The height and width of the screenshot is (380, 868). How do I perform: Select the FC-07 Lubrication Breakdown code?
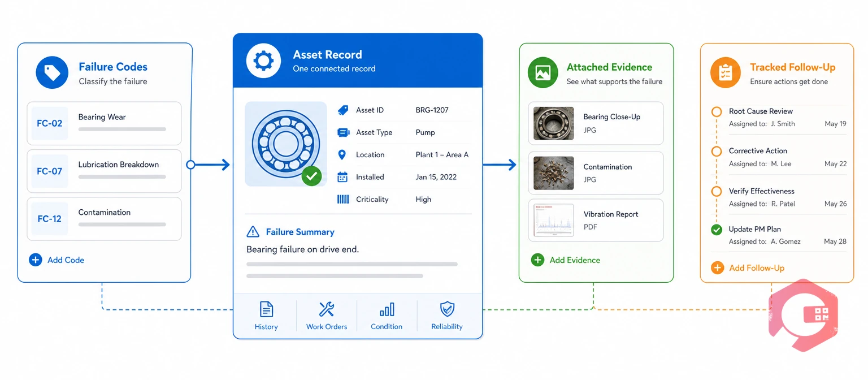point(104,171)
